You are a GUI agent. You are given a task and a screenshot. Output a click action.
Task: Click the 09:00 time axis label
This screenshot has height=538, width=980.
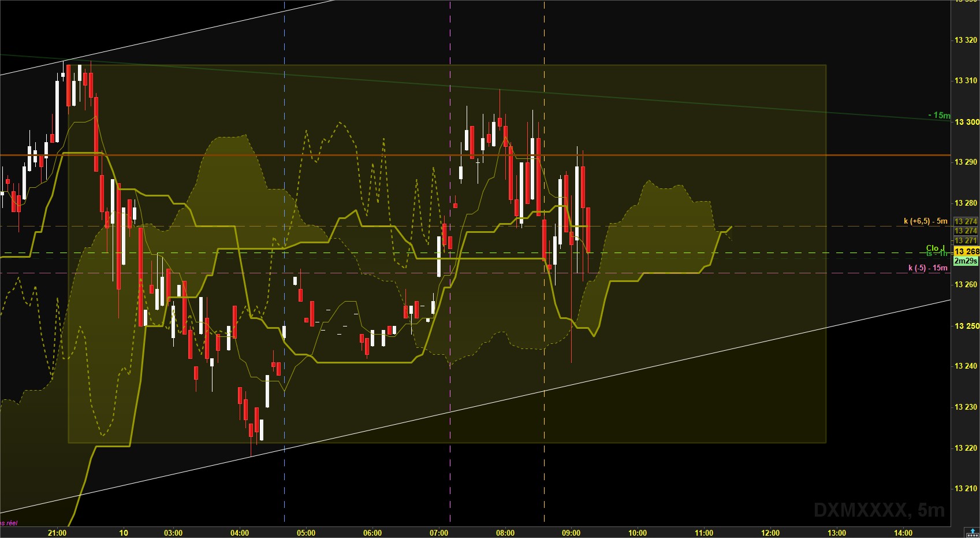(x=571, y=533)
